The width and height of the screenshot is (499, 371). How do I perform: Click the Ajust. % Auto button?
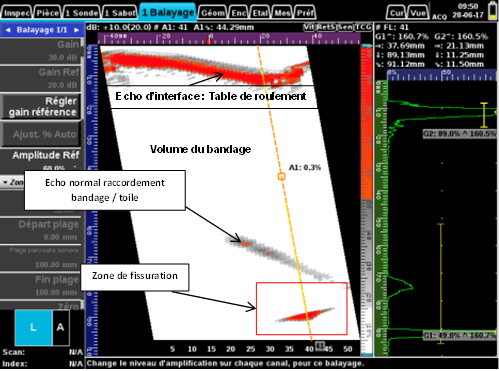41,134
